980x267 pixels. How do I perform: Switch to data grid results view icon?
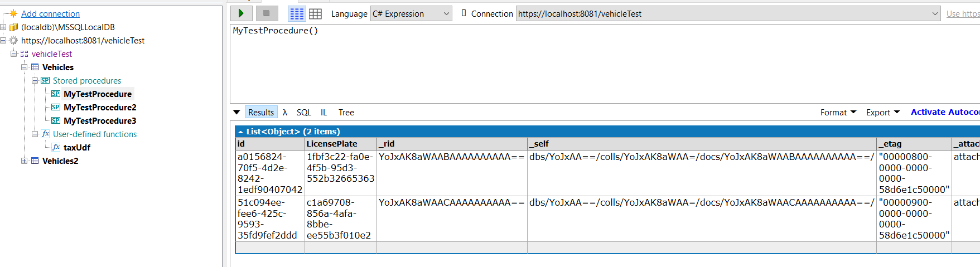[x=315, y=13]
